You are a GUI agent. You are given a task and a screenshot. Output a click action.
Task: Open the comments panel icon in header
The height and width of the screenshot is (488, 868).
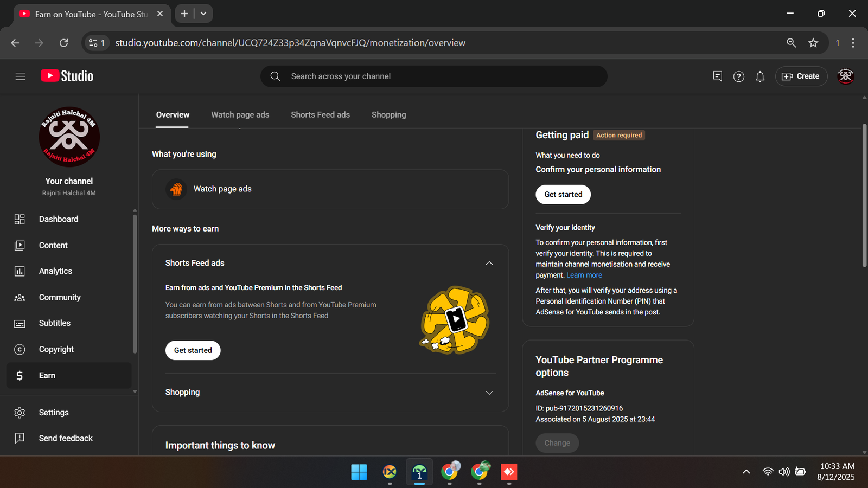click(x=717, y=76)
